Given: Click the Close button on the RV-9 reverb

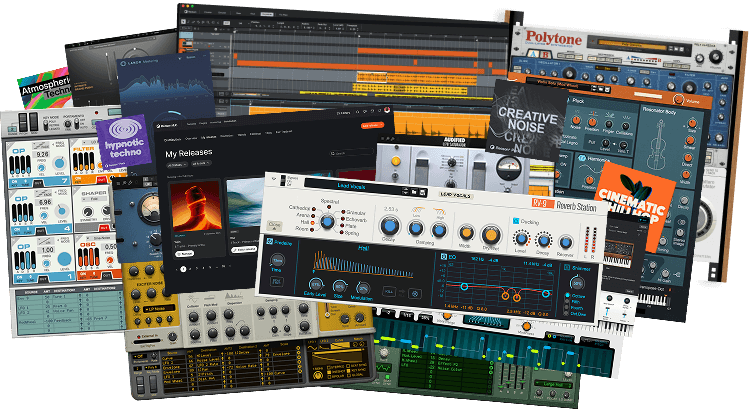Looking at the screenshot, I should [x=275, y=225].
